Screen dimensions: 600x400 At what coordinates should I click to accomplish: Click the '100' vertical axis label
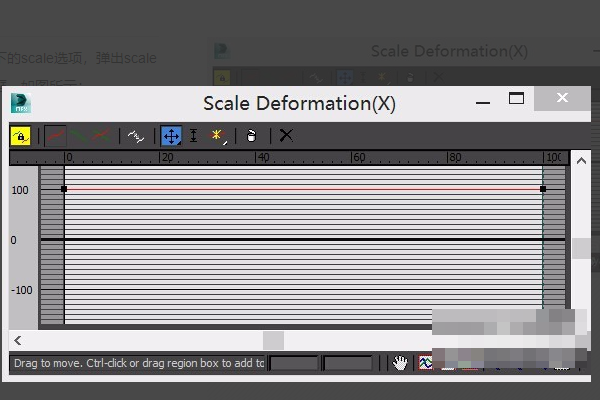20,190
